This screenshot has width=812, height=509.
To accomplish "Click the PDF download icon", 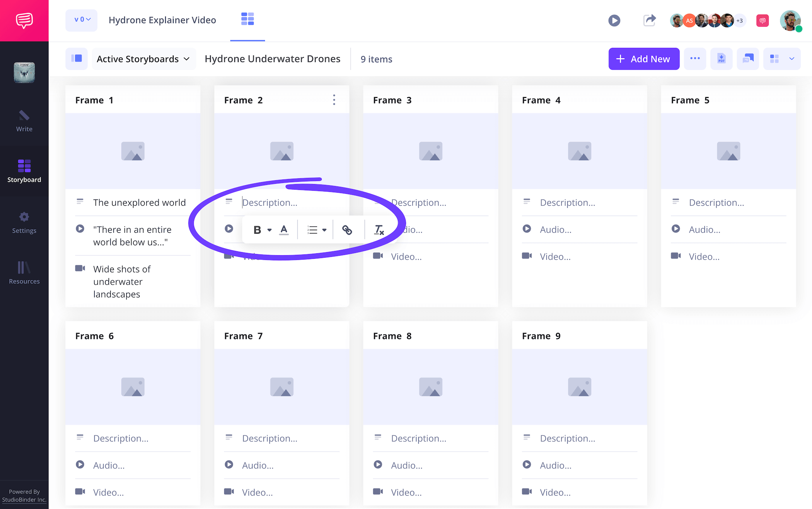I will [721, 59].
